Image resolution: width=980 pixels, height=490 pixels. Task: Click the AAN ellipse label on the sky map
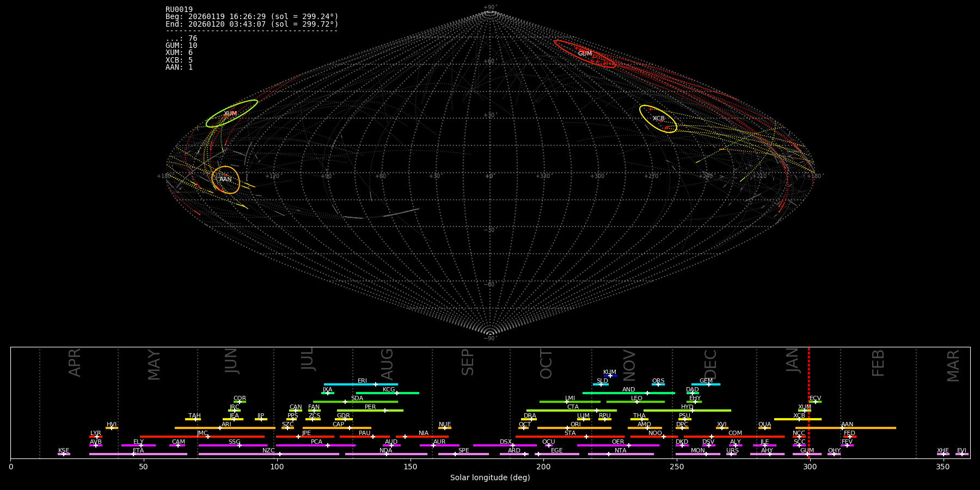tap(225, 180)
